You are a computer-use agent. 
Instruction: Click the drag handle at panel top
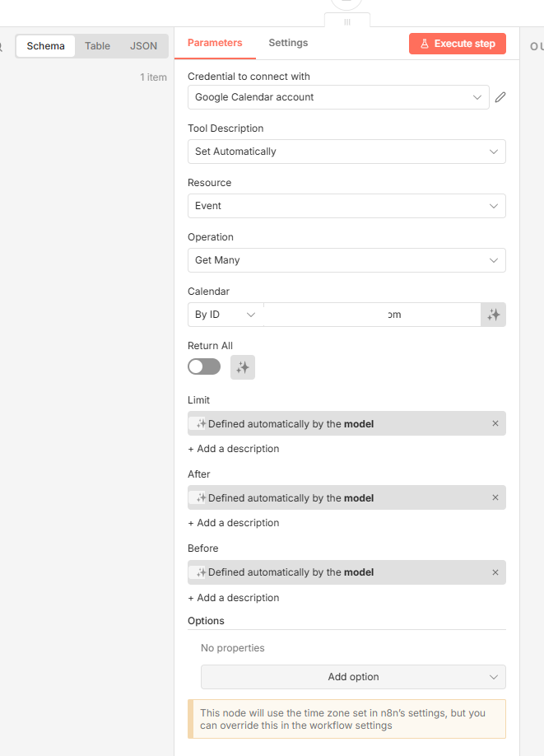(x=347, y=21)
